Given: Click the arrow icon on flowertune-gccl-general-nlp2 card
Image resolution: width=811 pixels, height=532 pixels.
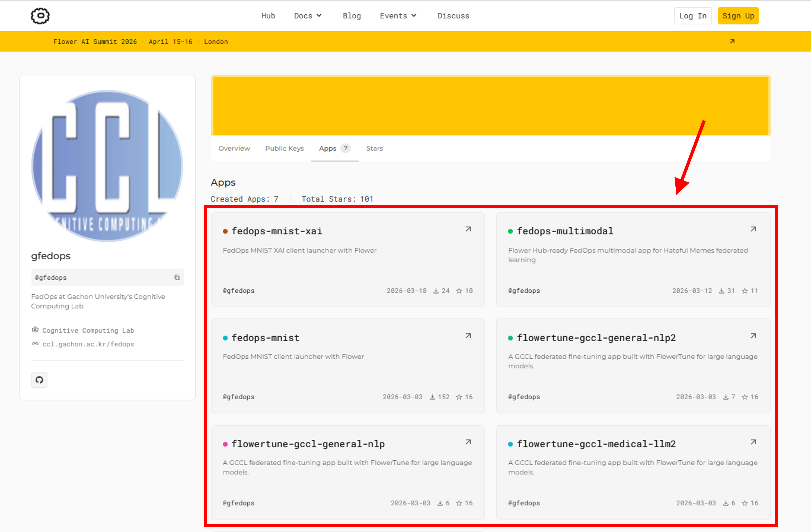Looking at the screenshot, I should 753,336.
